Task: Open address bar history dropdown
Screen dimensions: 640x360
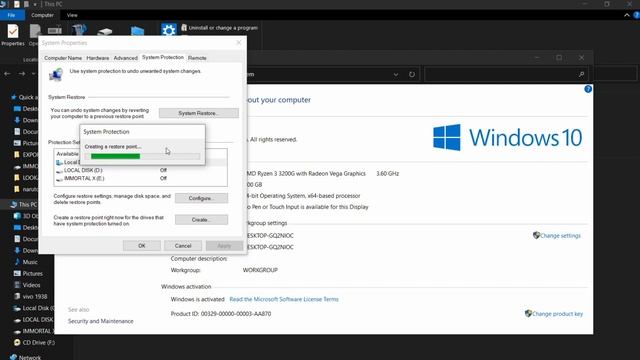Action: pyautogui.click(x=396, y=75)
